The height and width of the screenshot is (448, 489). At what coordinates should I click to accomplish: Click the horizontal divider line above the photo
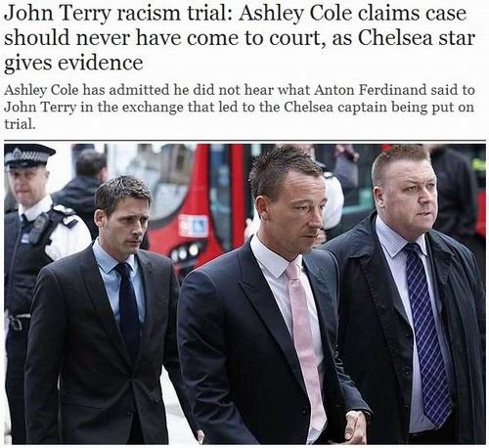tap(244, 141)
